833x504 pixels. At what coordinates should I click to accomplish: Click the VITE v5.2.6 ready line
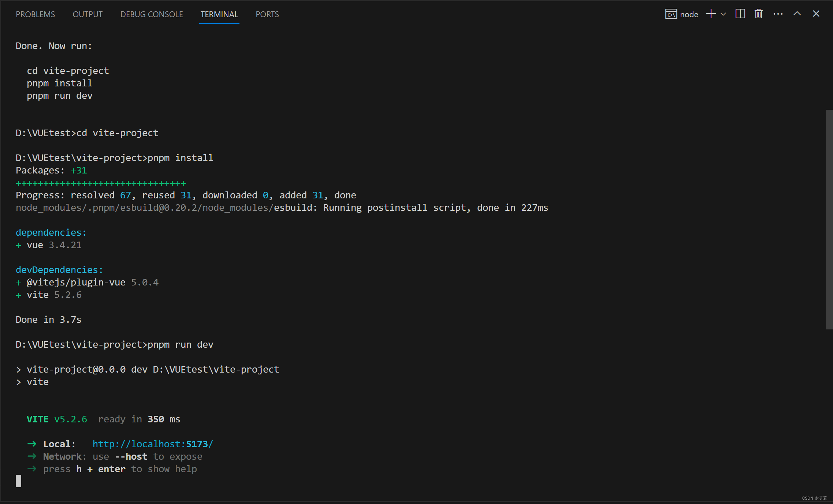pos(103,419)
